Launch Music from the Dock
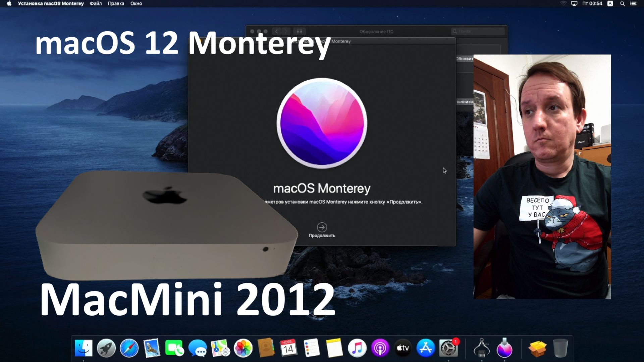Viewport: 644px width, 362px height. [357, 348]
